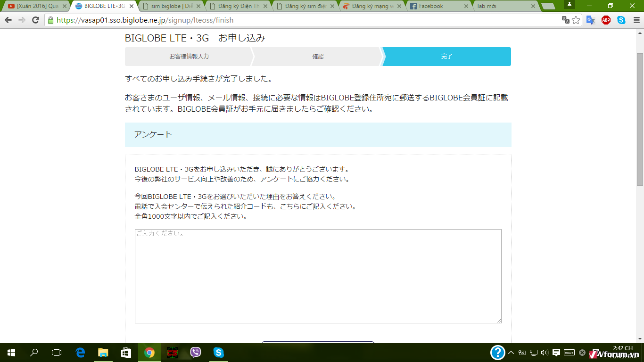Image resolution: width=644 pixels, height=362 pixels.
Task: Click the Chrome icon in the taskbar
Action: 149,353
